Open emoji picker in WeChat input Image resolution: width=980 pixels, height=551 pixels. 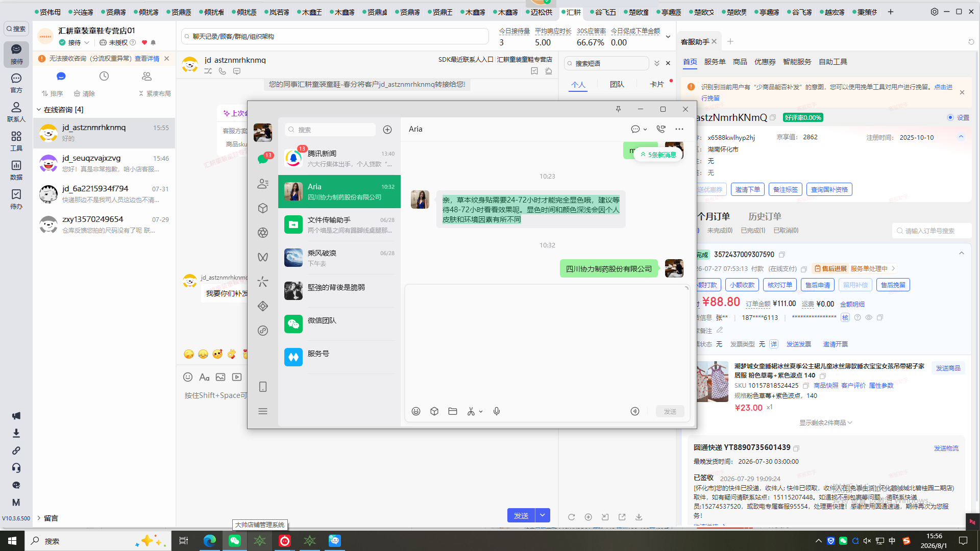click(416, 411)
